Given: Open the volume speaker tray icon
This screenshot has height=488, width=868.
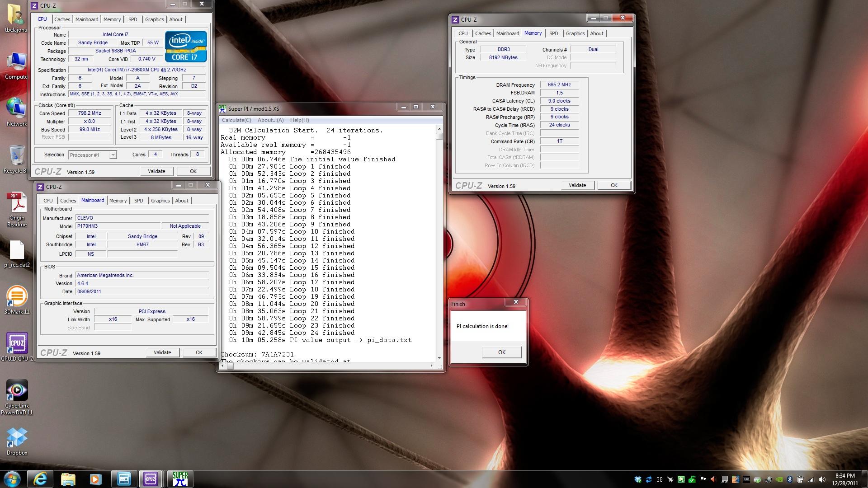Looking at the screenshot, I should (x=822, y=479).
